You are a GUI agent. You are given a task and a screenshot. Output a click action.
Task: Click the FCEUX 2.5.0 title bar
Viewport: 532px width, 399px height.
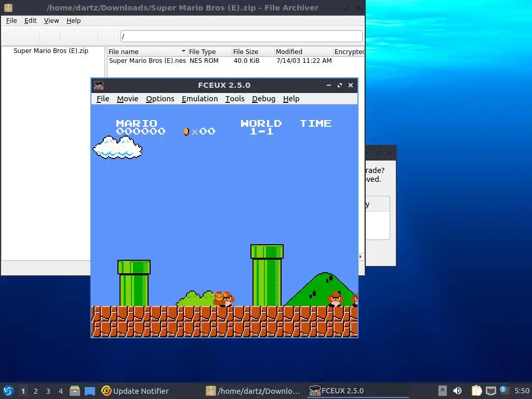pos(224,85)
